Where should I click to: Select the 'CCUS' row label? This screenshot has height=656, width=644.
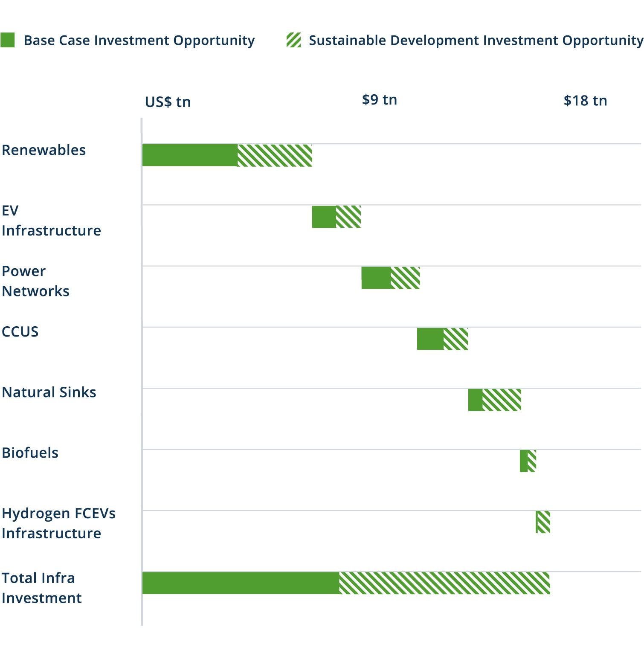tap(20, 331)
